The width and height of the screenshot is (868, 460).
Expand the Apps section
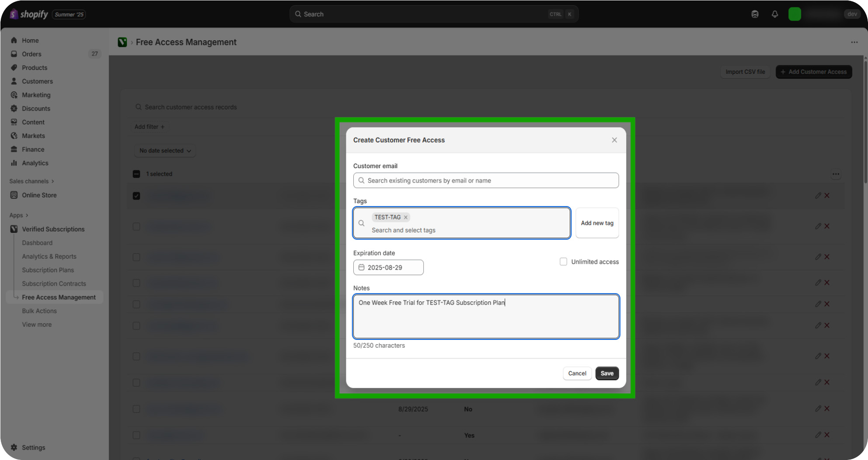click(19, 215)
